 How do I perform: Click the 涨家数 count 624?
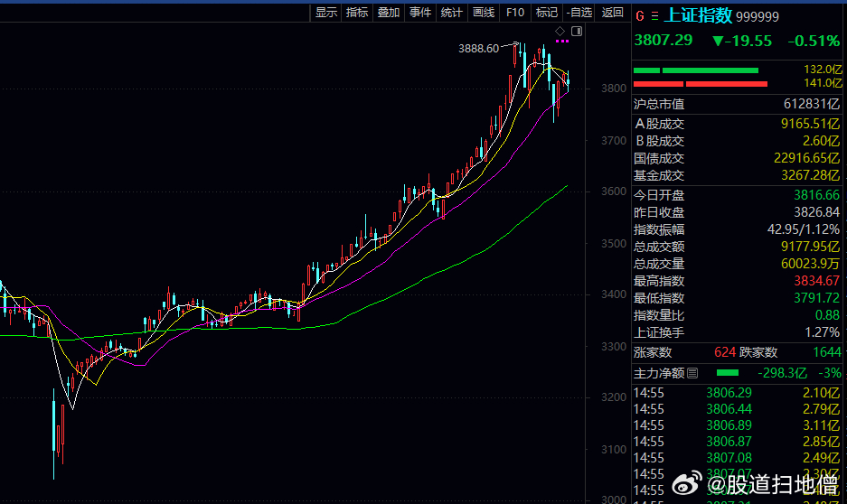(x=725, y=352)
